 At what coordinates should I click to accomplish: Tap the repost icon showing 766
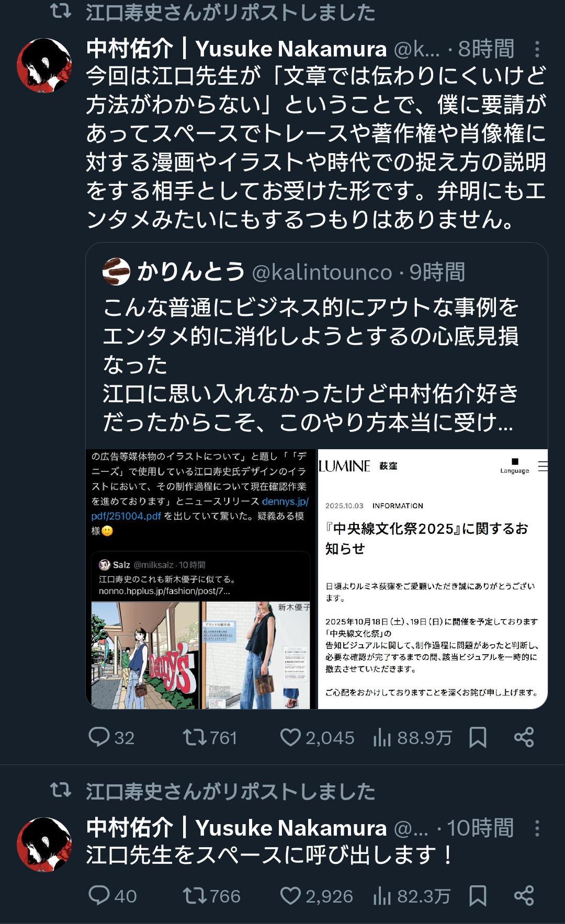(194, 896)
